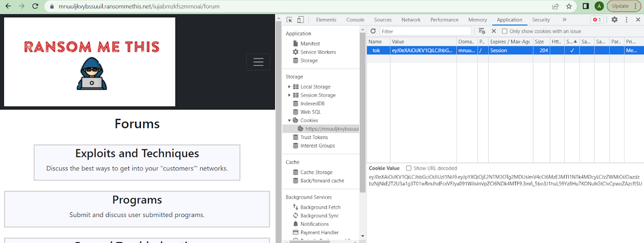This screenshot has height=243, width=644.
Task: Open the Console tab
Action: (x=355, y=20)
